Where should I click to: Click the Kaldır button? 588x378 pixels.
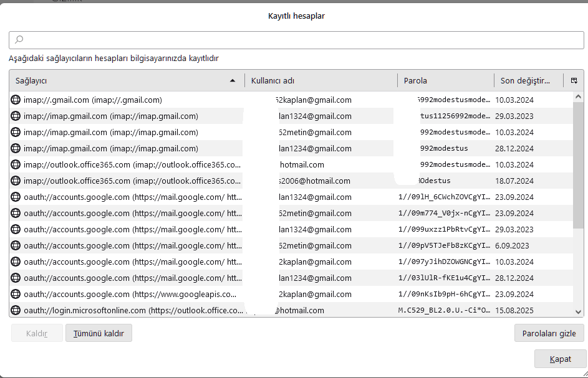[x=37, y=333]
